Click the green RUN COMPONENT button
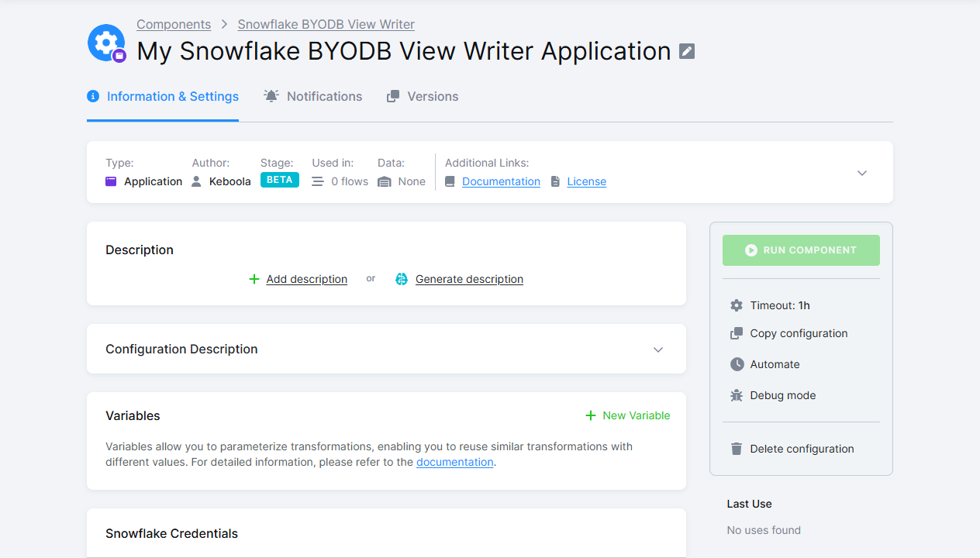 pyautogui.click(x=801, y=250)
